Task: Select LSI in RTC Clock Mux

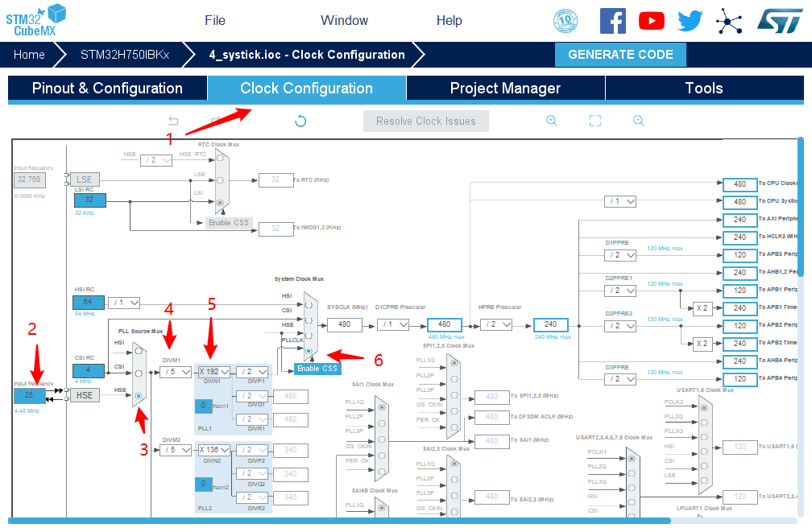Action: [221, 201]
